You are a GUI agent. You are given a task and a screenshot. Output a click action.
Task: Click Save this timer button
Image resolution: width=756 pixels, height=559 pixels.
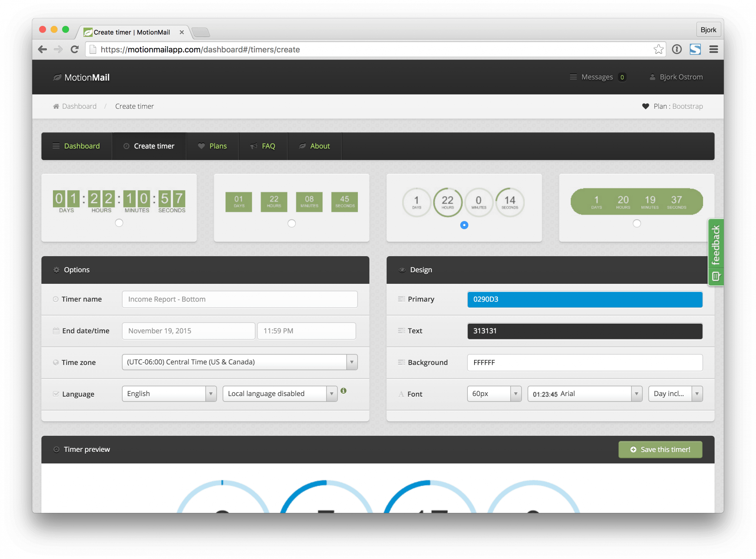pyautogui.click(x=660, y=449)
